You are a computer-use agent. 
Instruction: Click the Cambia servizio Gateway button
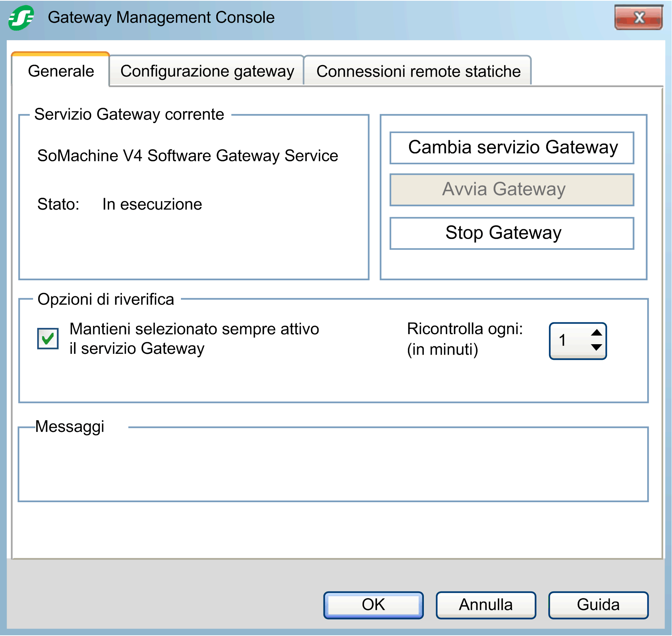tap(512, 148)
